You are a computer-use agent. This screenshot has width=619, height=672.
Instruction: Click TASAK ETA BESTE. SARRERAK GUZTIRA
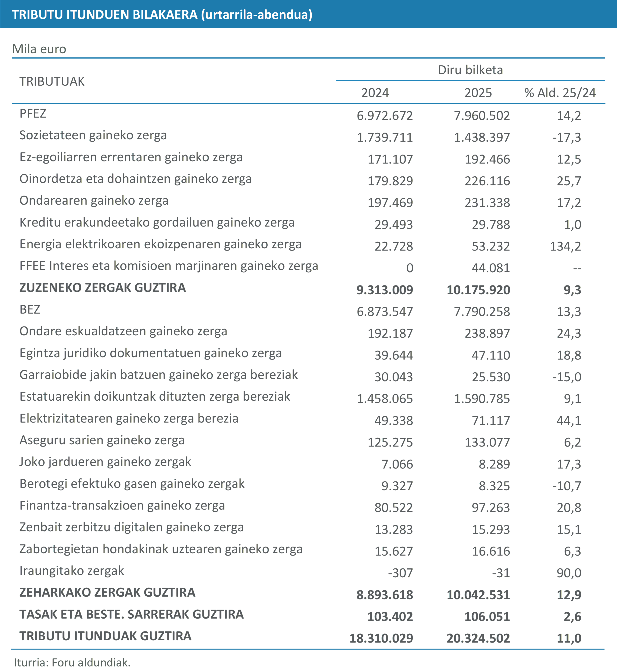pos(131,614)
